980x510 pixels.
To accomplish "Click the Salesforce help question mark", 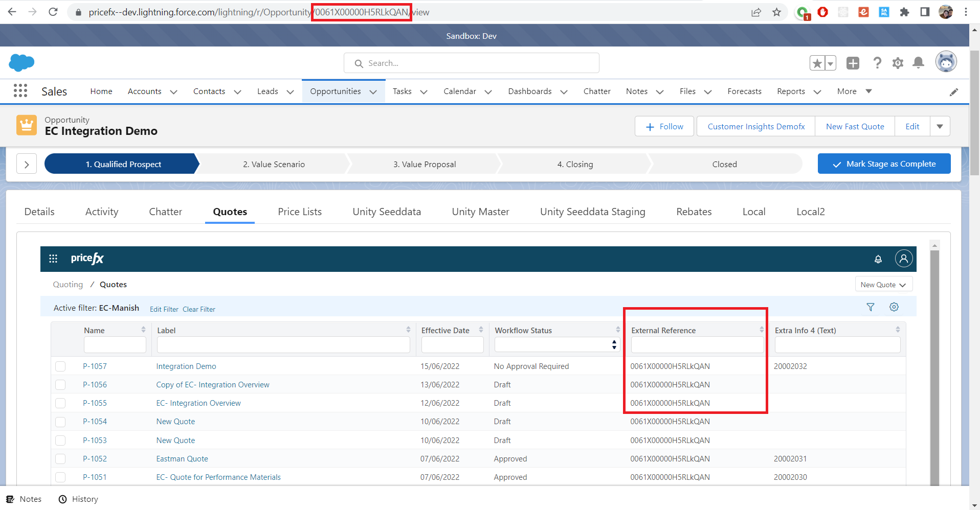I will pos(877,63).
